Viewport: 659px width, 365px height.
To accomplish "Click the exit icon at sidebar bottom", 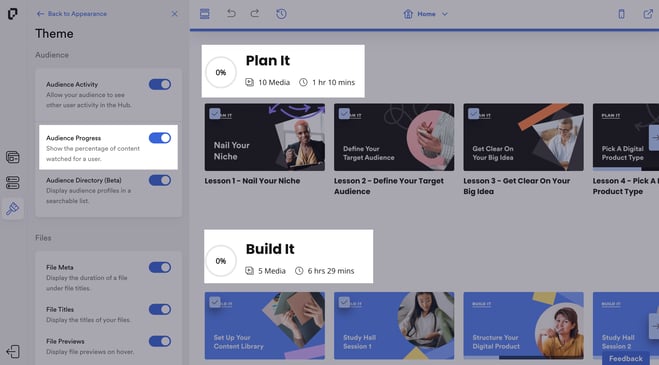I will tap(13, 351).
